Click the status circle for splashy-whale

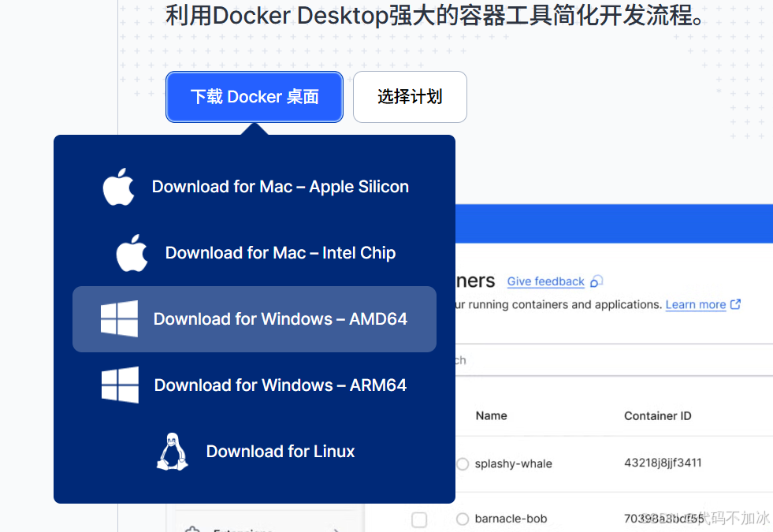(x=463, y=464)
